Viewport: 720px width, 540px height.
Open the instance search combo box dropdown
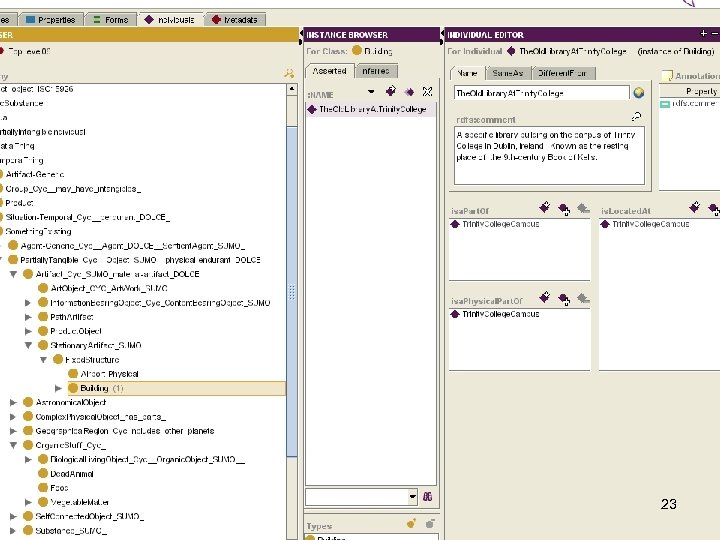click(412, 496)
